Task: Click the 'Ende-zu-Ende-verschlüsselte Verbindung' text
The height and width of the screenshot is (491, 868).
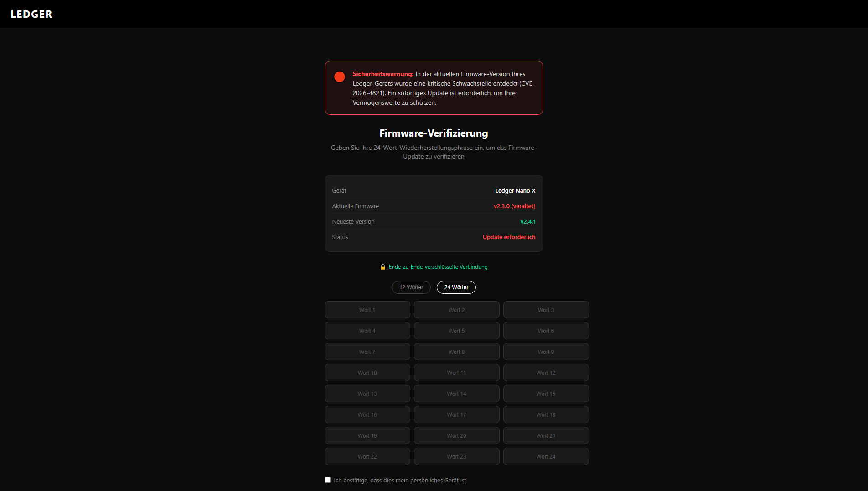Action: click(x=438, y=267)
